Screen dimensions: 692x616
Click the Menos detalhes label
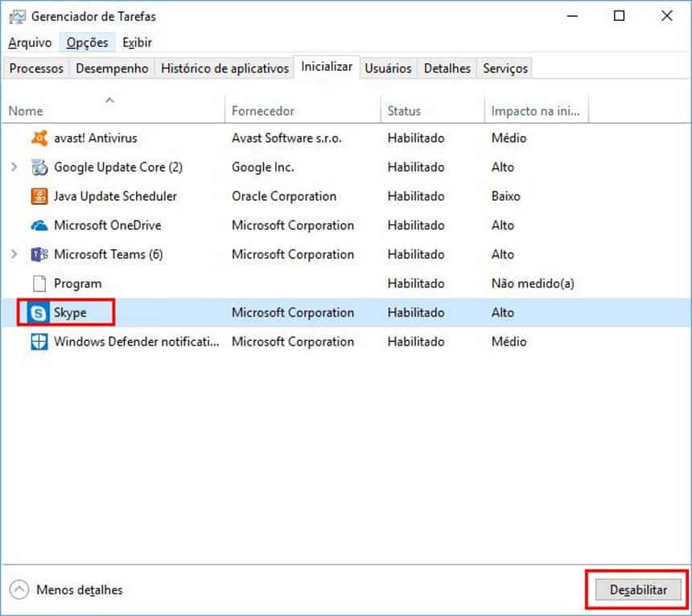(x=80, y=590)
